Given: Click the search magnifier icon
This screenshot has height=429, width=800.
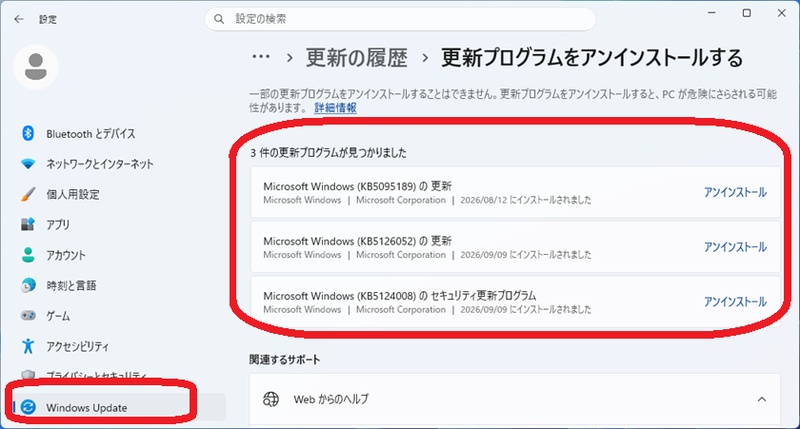Looking at the screenshot, I should (x=219, y=19).
